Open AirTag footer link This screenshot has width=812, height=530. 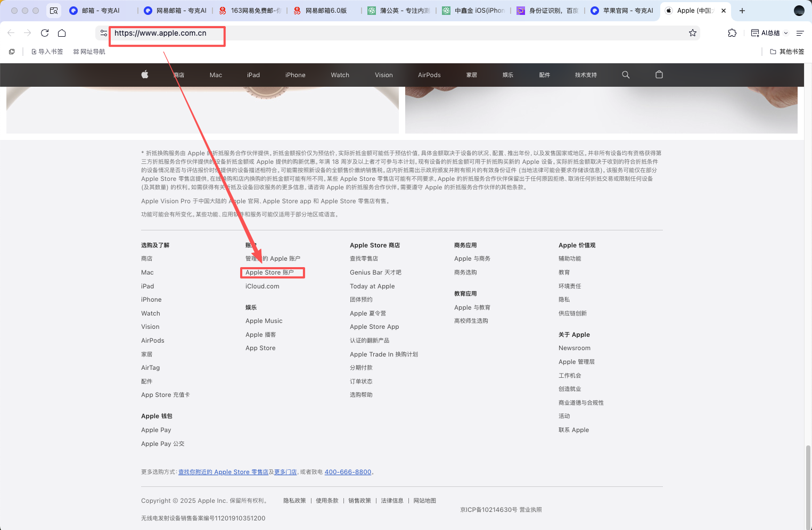point(151,368)
